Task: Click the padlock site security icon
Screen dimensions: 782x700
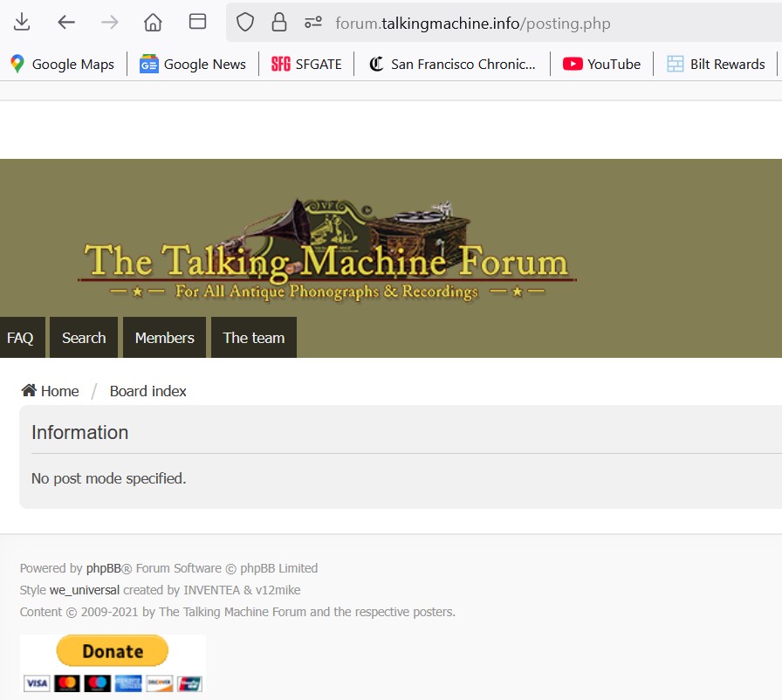Action: tap(279, 23)
